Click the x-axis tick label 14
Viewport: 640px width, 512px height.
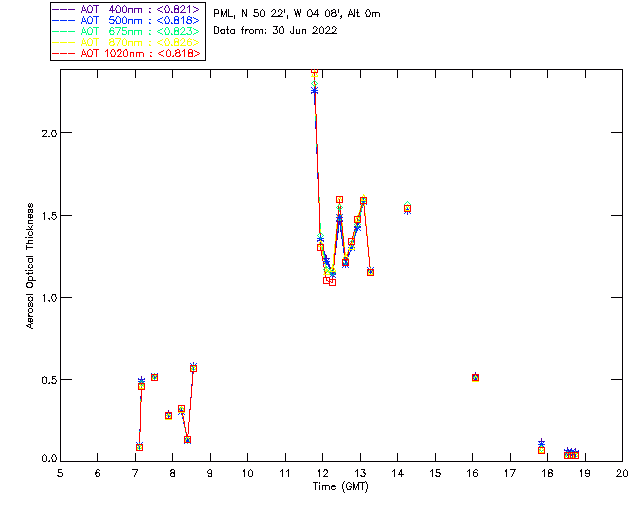398,474
